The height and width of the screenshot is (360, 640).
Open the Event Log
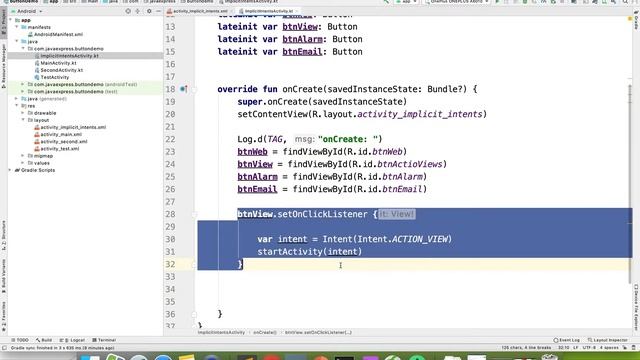coord(567,340)
